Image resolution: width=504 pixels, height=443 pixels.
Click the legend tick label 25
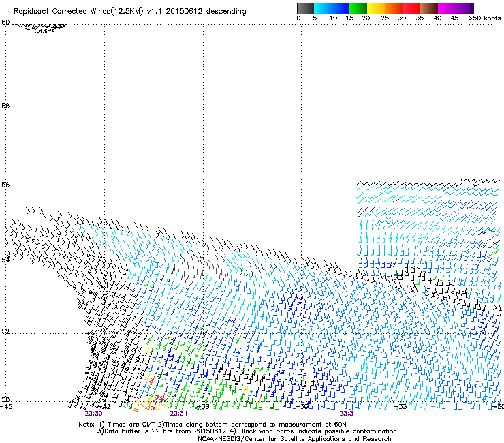point(385,18)
